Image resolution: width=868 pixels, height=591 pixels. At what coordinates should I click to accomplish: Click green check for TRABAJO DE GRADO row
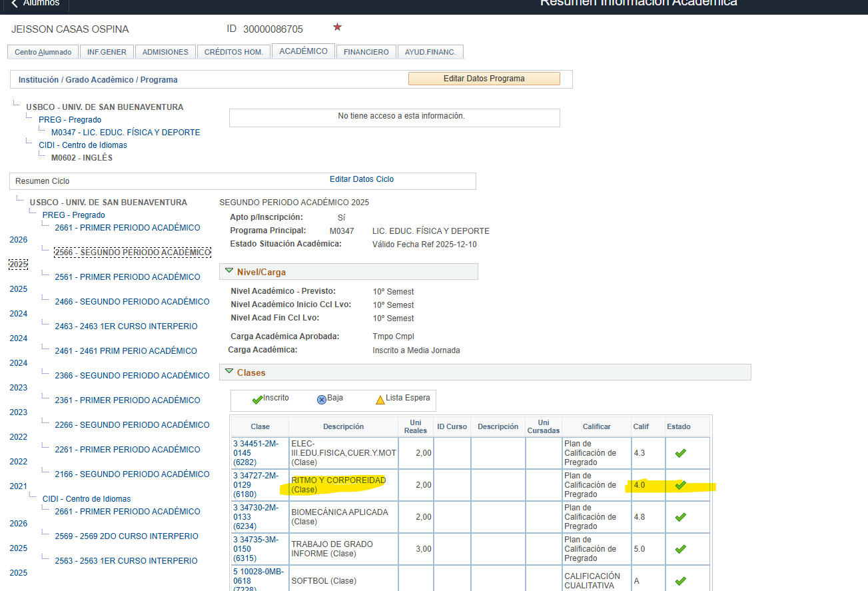pos(680,549)
